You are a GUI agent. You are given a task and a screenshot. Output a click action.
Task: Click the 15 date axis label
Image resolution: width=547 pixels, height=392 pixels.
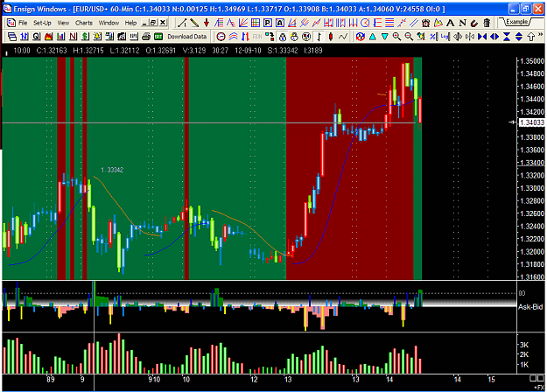[491, 379]
